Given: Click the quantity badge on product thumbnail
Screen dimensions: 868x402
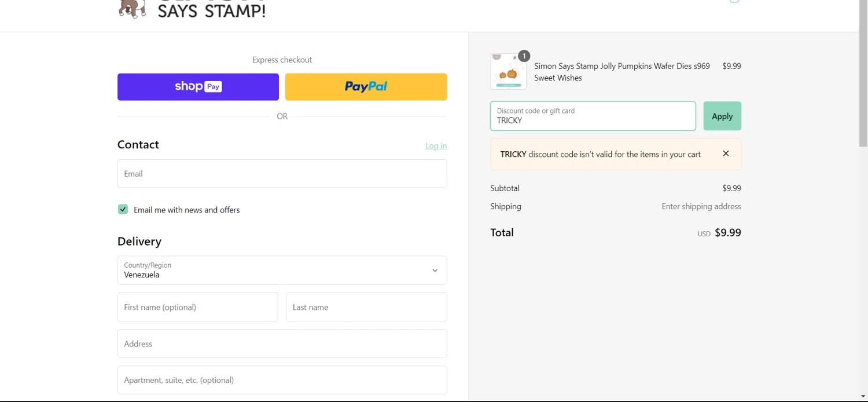Looking at the screenshot, I should click(524, 56).
